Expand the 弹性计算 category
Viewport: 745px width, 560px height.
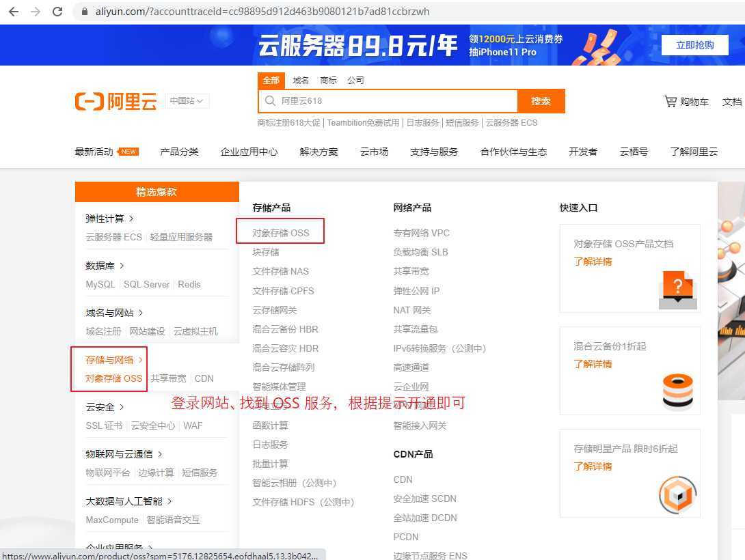(x=110, y=219)
